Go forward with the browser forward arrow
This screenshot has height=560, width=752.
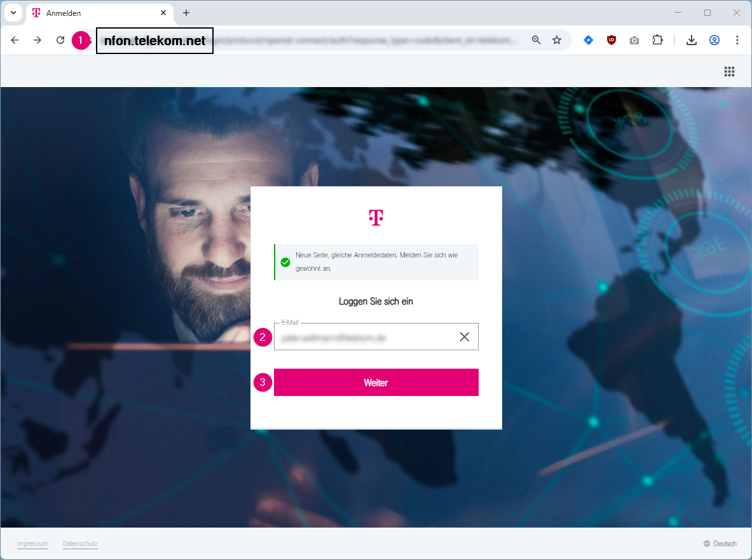(x=38, y=40)
